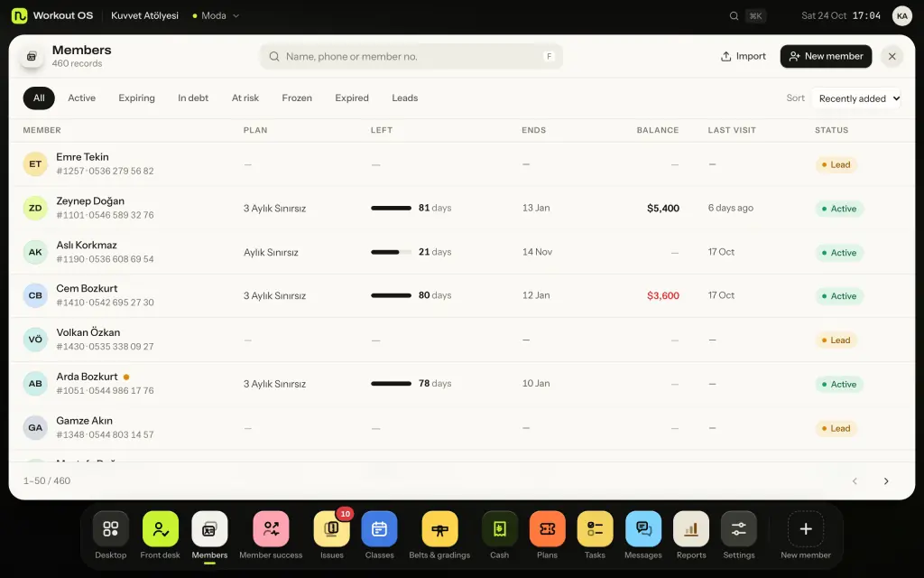This screenshot has height=578, width=924.
Task: Open Issues with 10 badge
Action: 332,528
